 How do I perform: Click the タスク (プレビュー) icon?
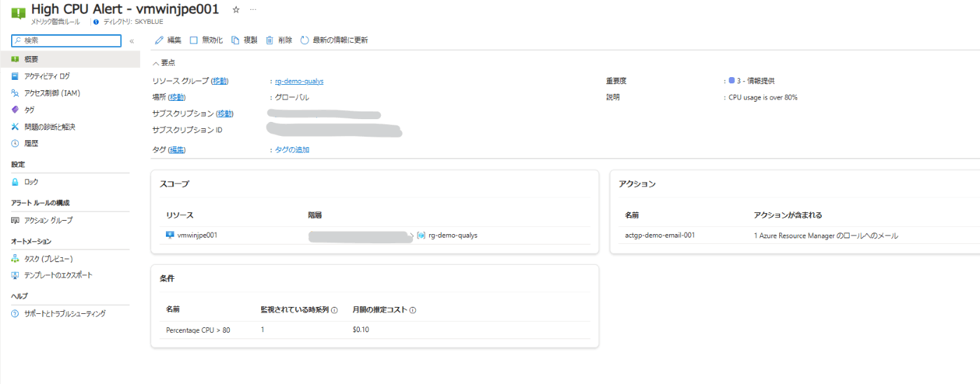15,259
